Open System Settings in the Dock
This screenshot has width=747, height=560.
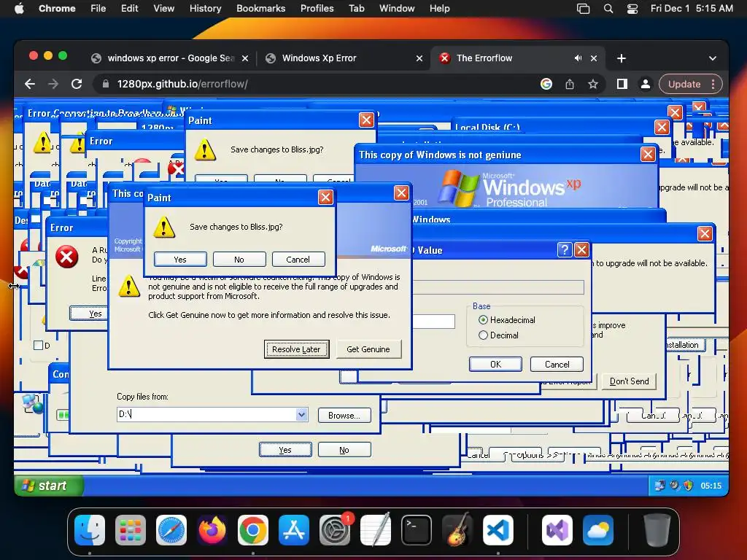(x=334, y=530)
